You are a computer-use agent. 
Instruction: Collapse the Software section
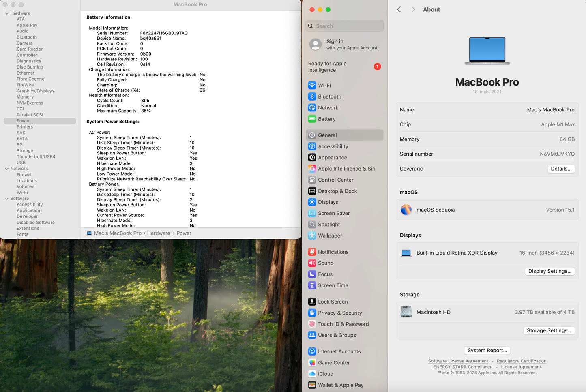coord(6,198)
